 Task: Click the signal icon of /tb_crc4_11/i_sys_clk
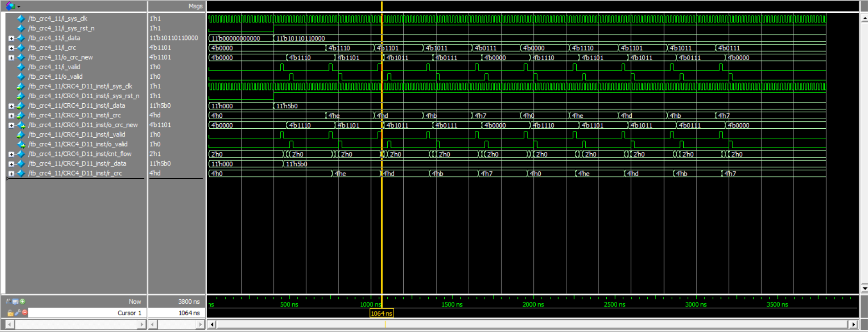(21, 19)
